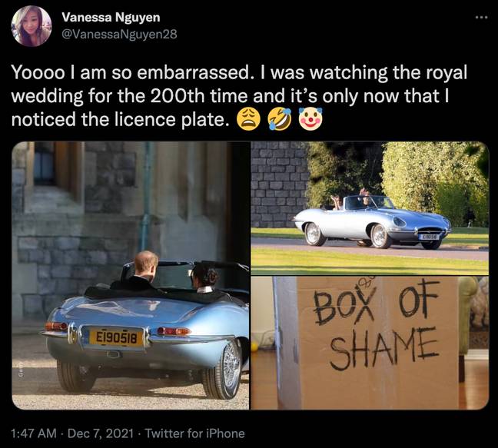Click the Twitter for iPhone source label

[195, 433]
